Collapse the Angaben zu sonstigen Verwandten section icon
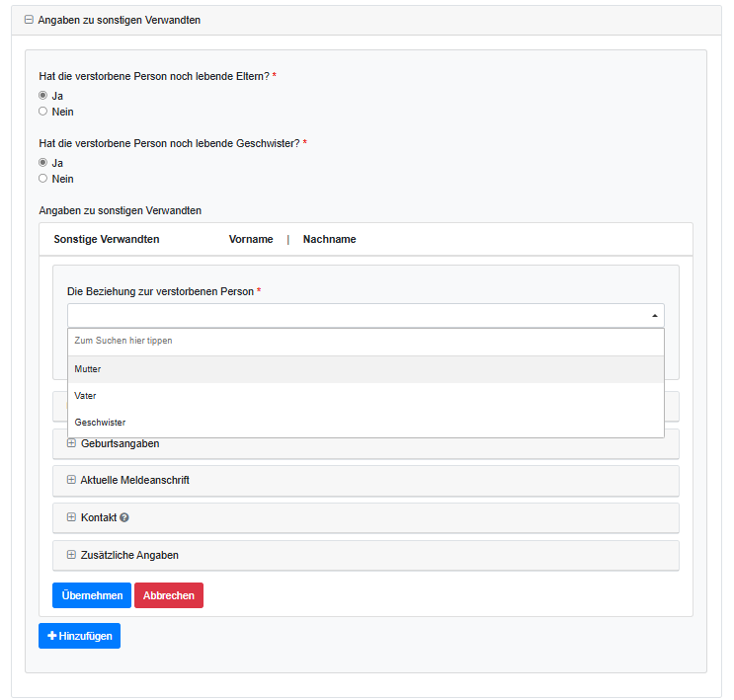Image resolution: width=734 pixels, height=700 pixels. (29, 20)
